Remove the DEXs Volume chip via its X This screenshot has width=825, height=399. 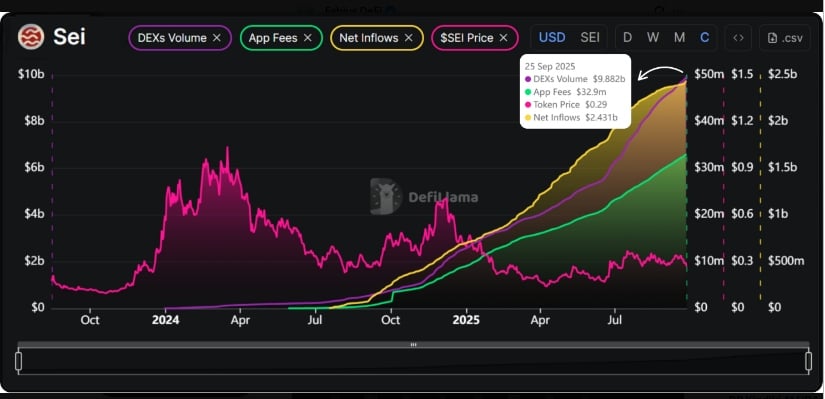[216, 38]
